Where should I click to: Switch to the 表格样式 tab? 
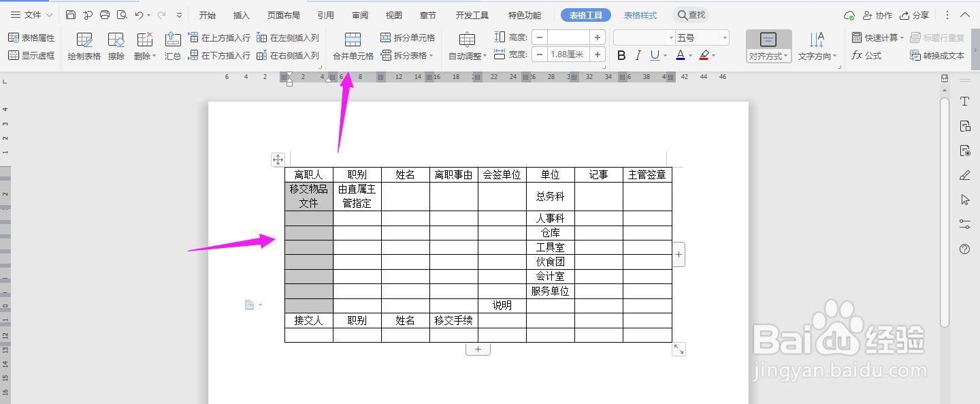click(x=640, y=14)
